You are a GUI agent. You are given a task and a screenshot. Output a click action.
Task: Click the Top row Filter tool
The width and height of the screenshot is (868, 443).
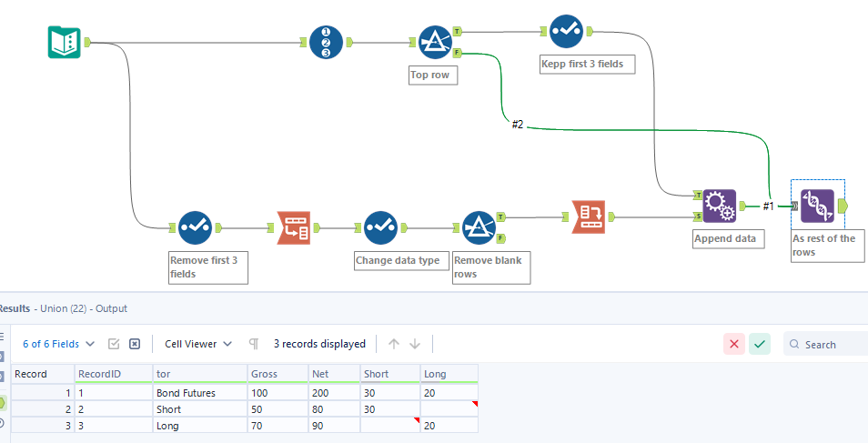[435, 42]
